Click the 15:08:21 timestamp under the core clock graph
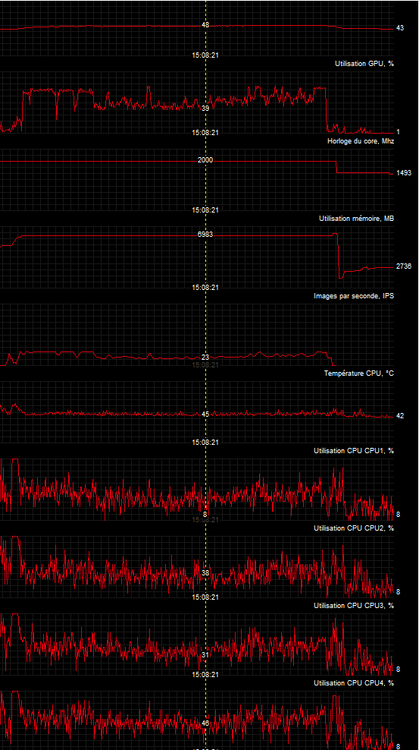 click(205, 210)
